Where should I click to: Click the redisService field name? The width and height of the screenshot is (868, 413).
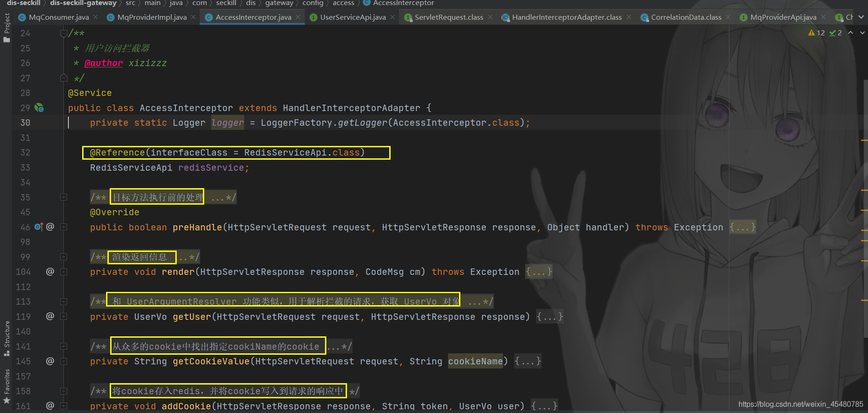click(x=211, y=167)
